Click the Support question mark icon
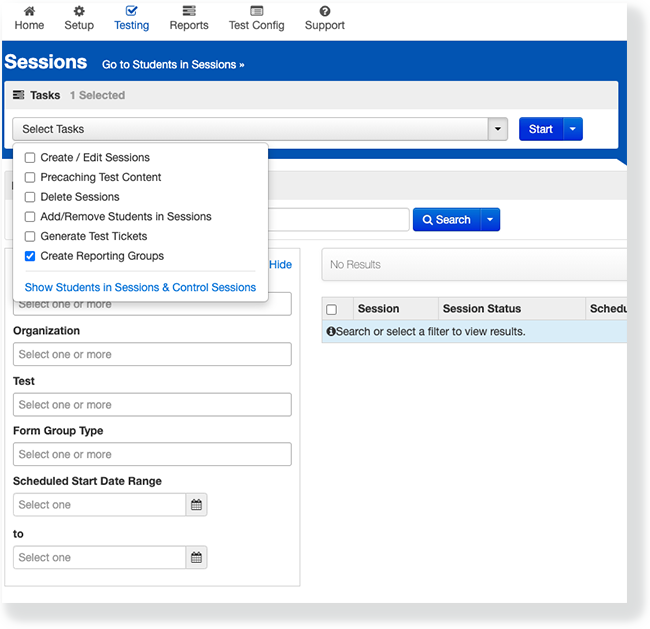650x629 pixels. click(324, 11)
